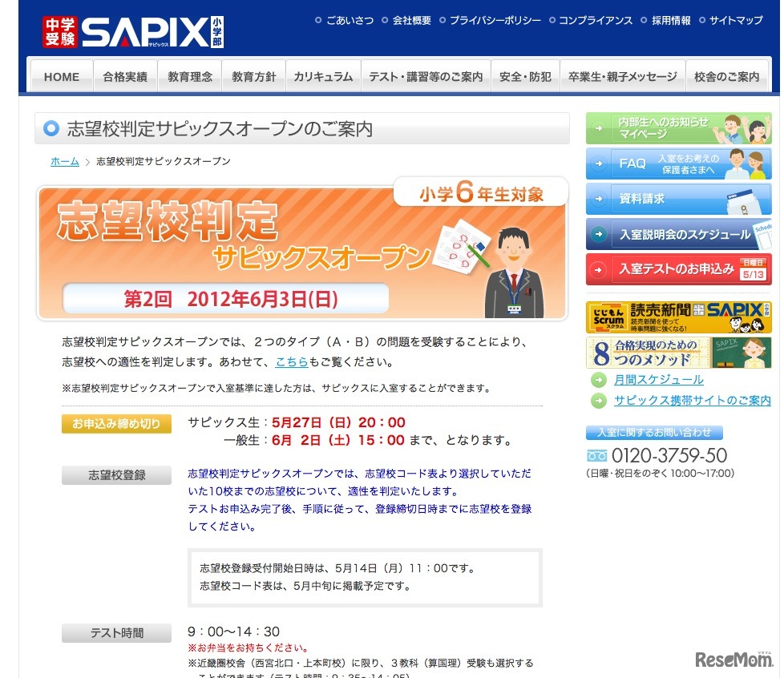Open the HOME navigation tab
This screenshot has height=678, width=784.
tap(62, 76)
